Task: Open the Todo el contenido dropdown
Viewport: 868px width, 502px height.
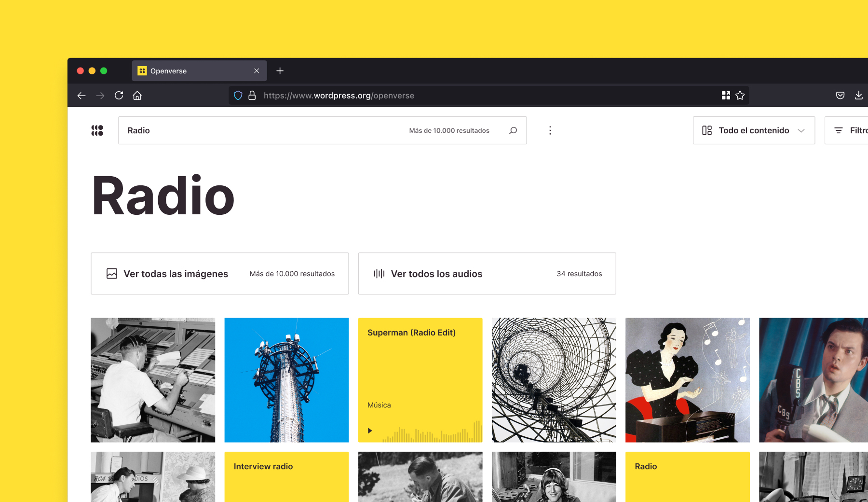Action: (754, 130)
